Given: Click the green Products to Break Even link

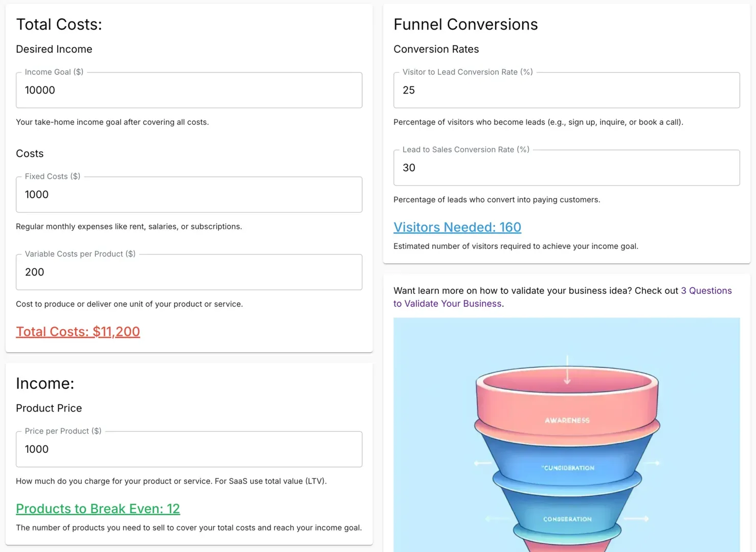Looking at the screenshot, I should click(98, 509).
